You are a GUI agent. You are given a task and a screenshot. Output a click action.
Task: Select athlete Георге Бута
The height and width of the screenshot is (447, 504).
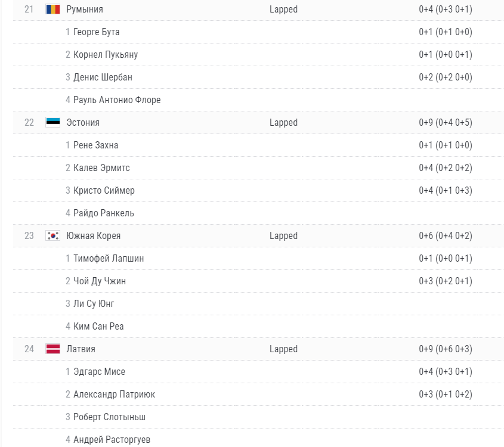(97, 32)
